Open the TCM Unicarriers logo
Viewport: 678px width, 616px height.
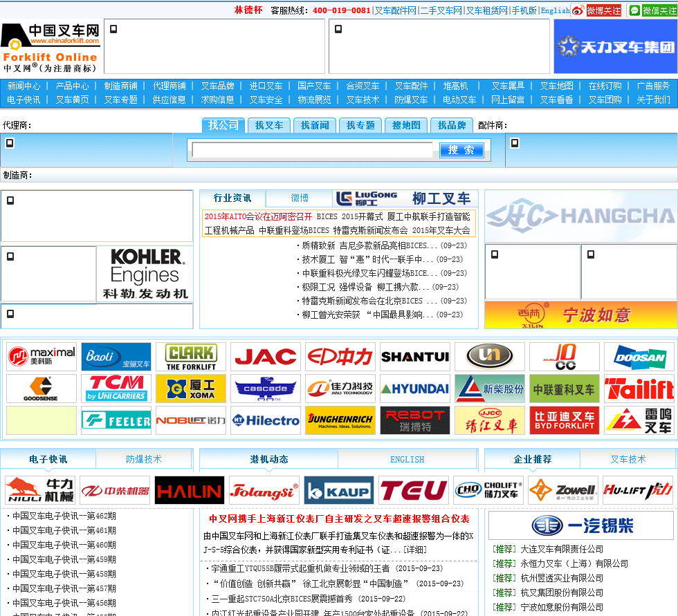(116, 389)
